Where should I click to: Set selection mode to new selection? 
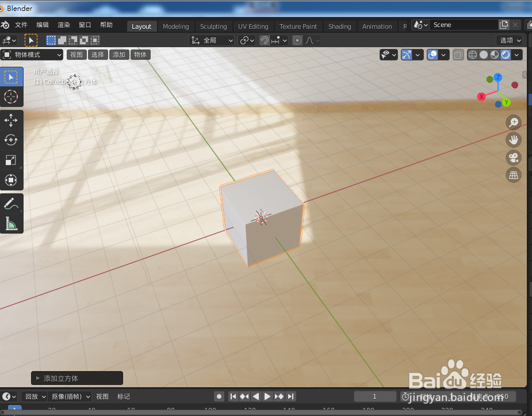click(x=51, y=40)
